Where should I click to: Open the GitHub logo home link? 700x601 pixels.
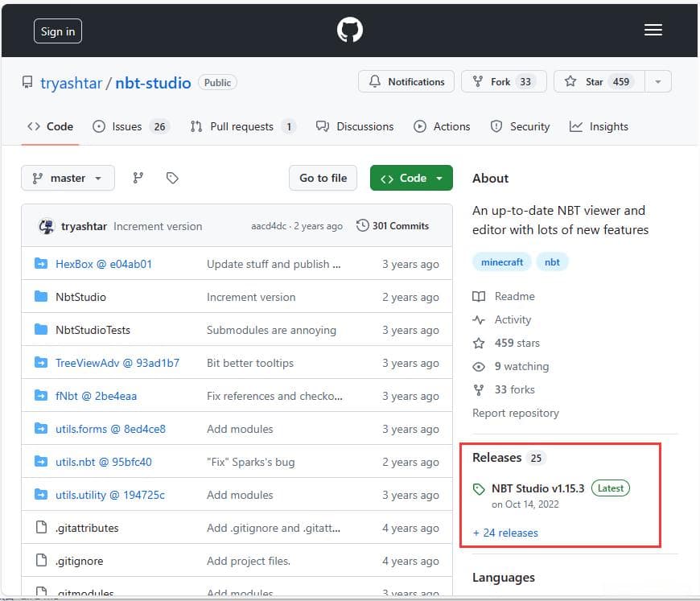point(349,30)
